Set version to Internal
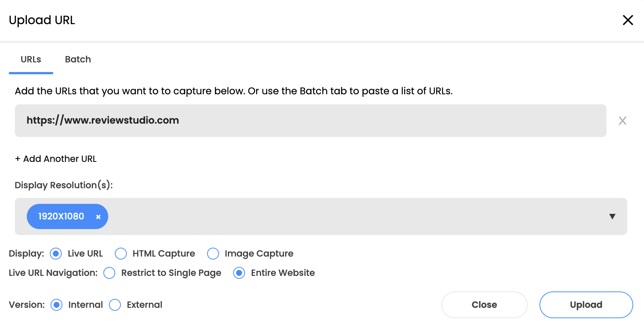 tap(57, 305)
